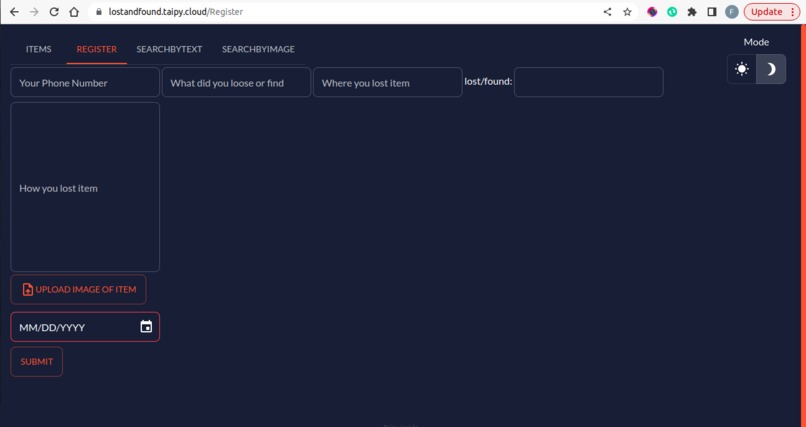
Task: Click the Mode label
Action: 756,42
